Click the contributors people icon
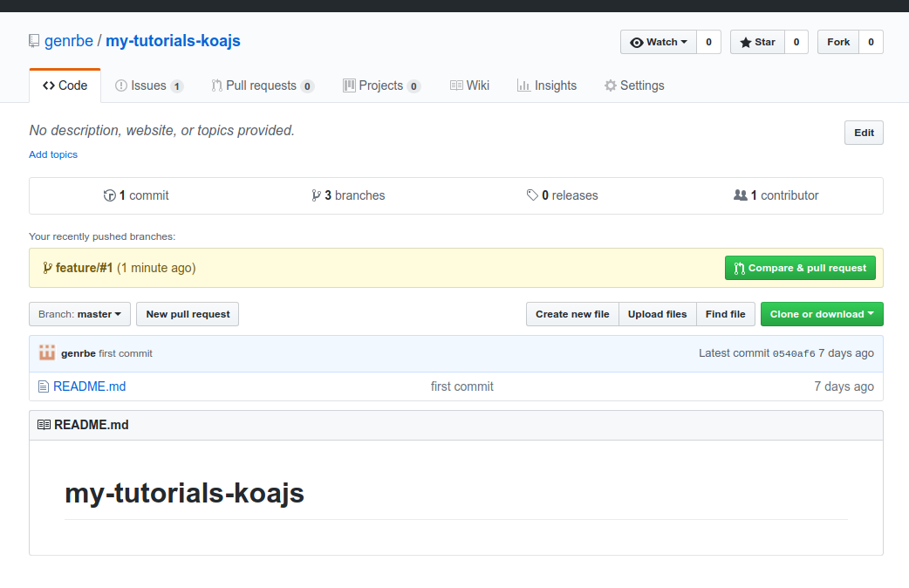This screenshot has width=909, height=588. click(741, 195)
